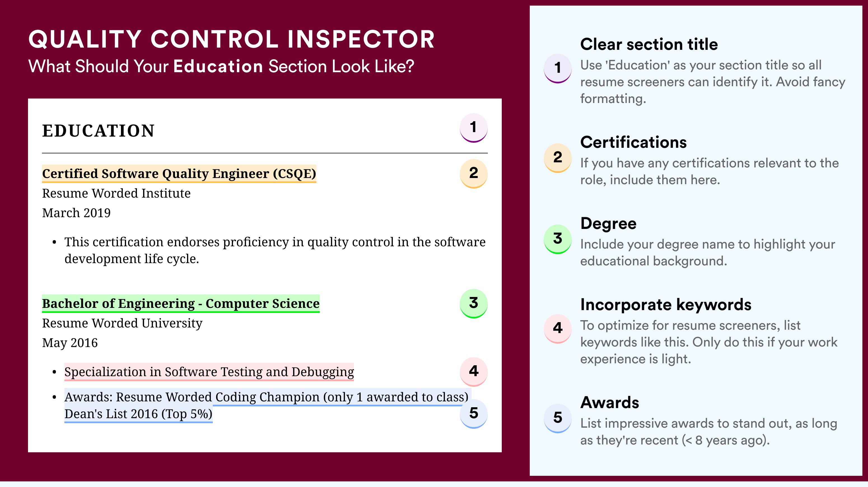The height and width of the screenshot is (487, 868).
Task: Click the Incorporate keywords heading
Action: (x=666, y=305)
